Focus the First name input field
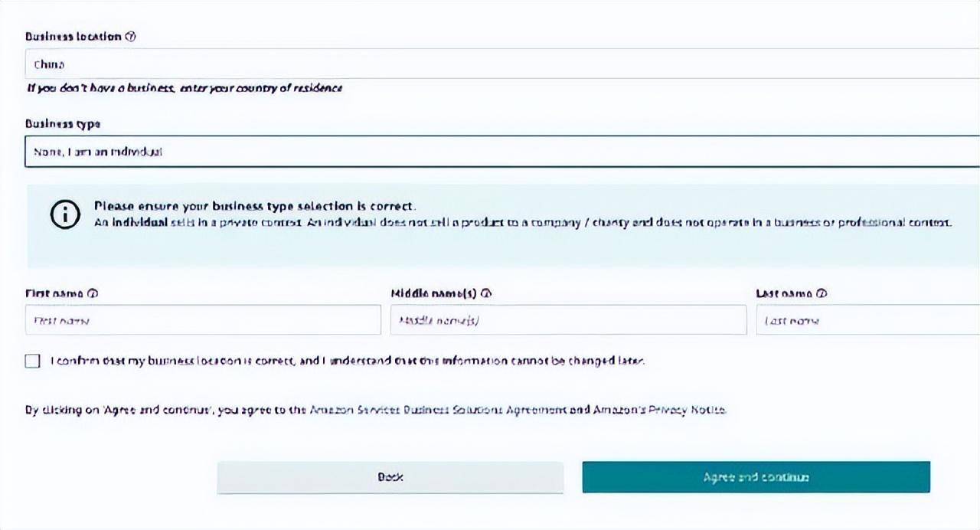The image size is (980, 530). [x=203, y=320]
